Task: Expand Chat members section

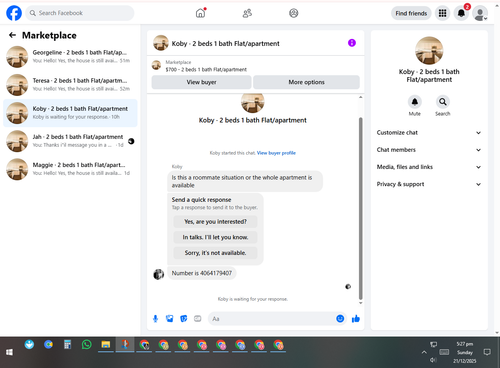Action: coord(429,150)
